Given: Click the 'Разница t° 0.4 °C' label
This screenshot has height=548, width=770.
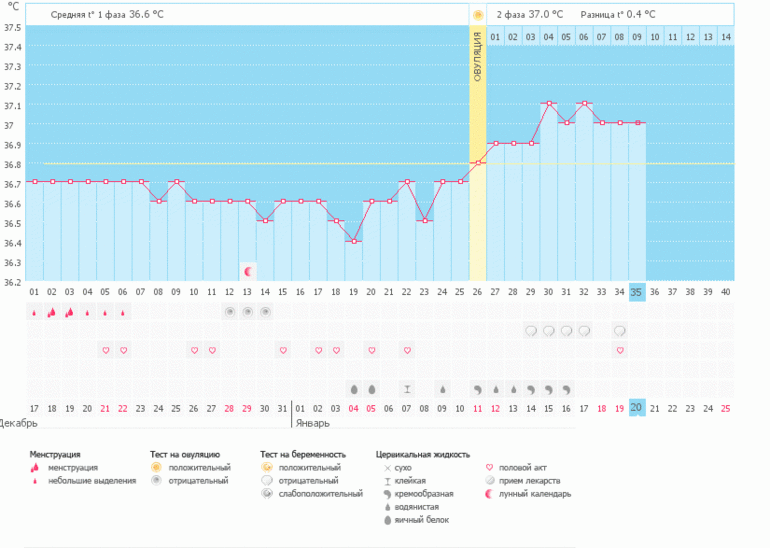Looking at the screenshot, I should [x=618, y=15].
